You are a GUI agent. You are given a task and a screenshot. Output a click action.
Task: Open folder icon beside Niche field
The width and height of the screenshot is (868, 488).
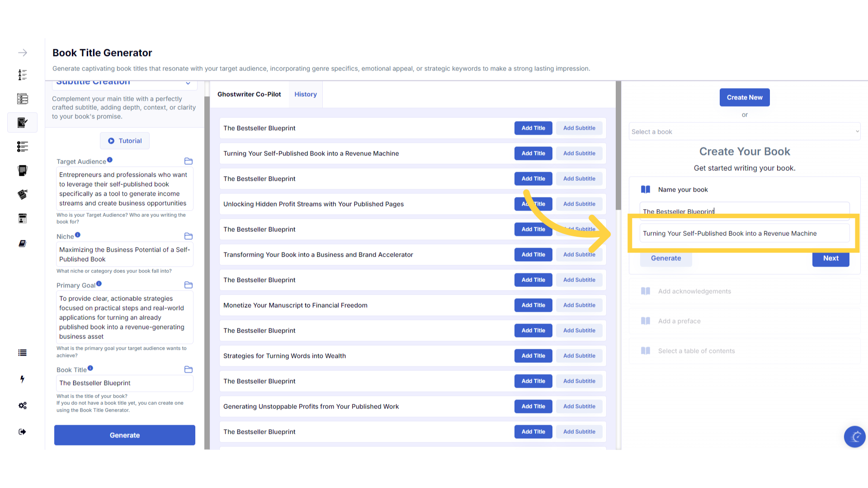[189, 236]
